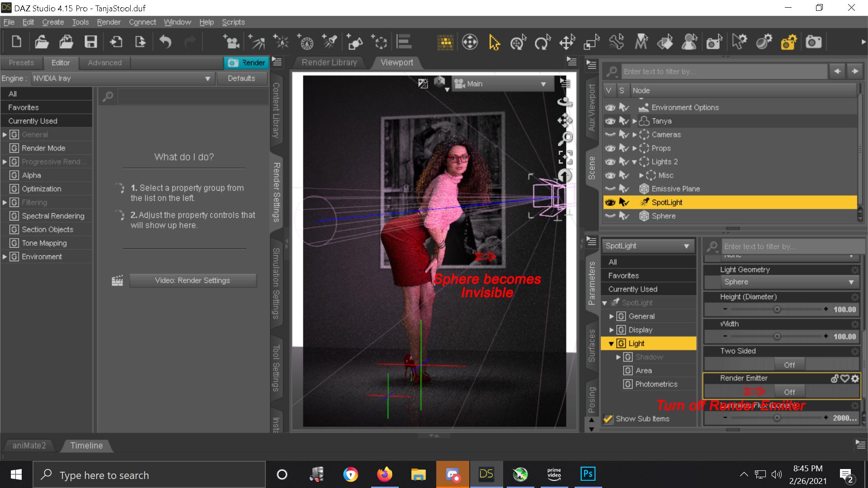Click the Height (Diameter) slider handle
868x488 pixels.
pos(777,310)
